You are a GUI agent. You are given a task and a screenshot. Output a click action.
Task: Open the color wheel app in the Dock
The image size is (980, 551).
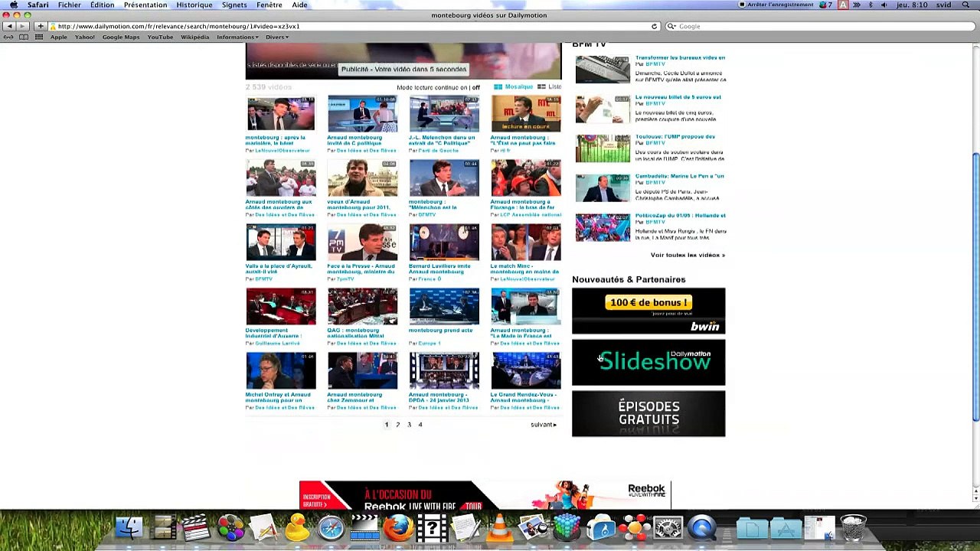click(x=230, y=528)
